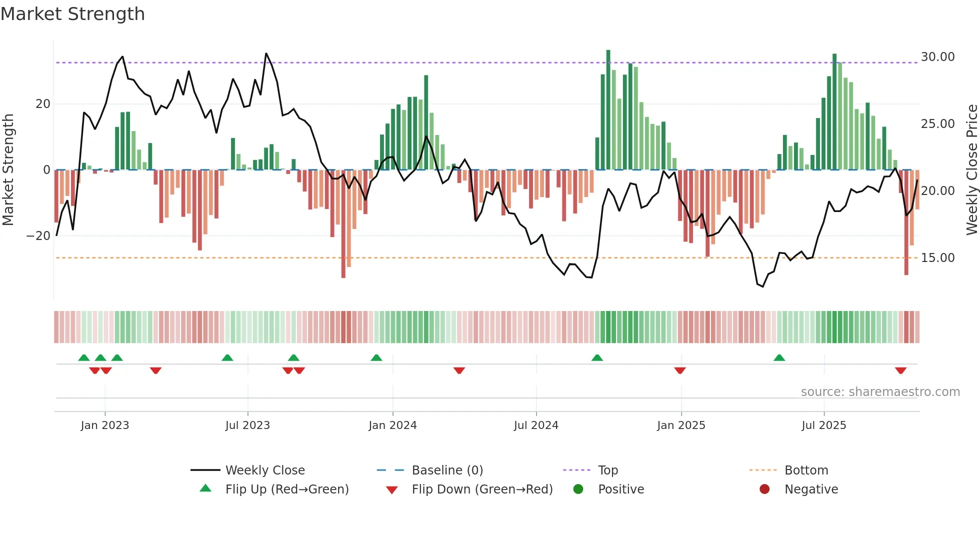Hide the Bottom dashed line legend entry

point(806,470)
